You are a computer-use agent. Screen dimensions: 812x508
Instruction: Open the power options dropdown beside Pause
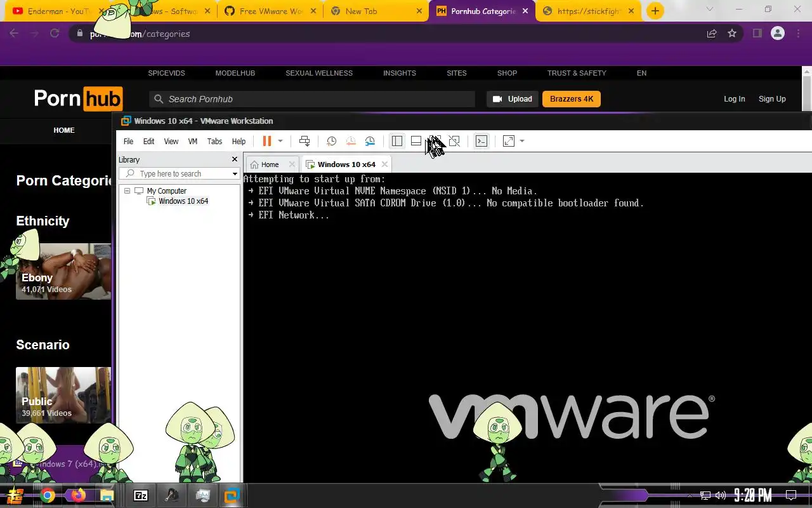(x=280, y=141)
